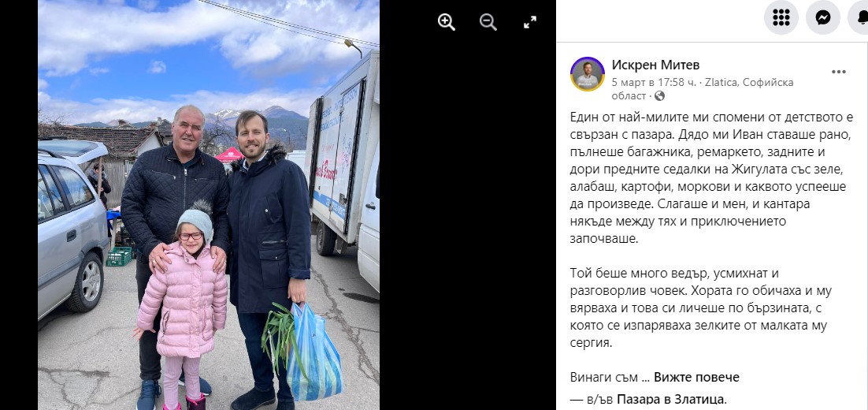Open Пазара в Златица place link
868x410 pixels.
pos(671,399)
